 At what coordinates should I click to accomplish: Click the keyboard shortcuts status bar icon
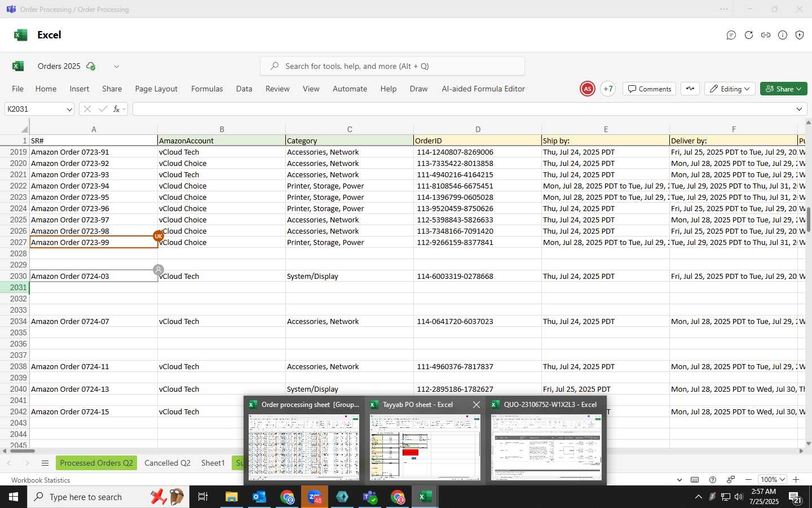coord(695,480)
